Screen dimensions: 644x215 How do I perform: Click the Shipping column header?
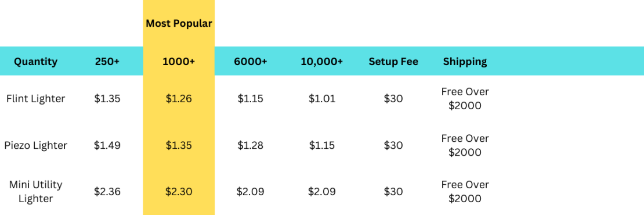(x=465, y=62)
